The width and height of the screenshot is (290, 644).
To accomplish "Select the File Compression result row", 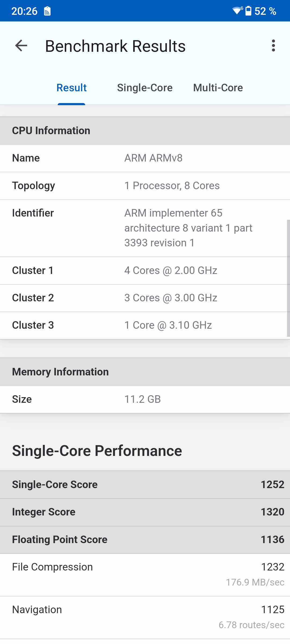I will click(x=145, y=575).
